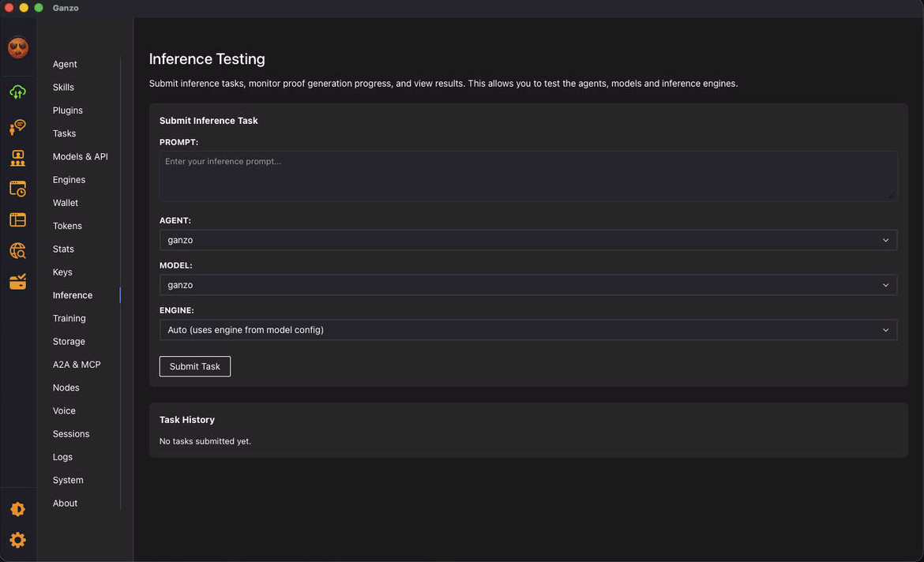Open the table layout icon in sidebar
924x562 pixels.
(x=17, y=219)
